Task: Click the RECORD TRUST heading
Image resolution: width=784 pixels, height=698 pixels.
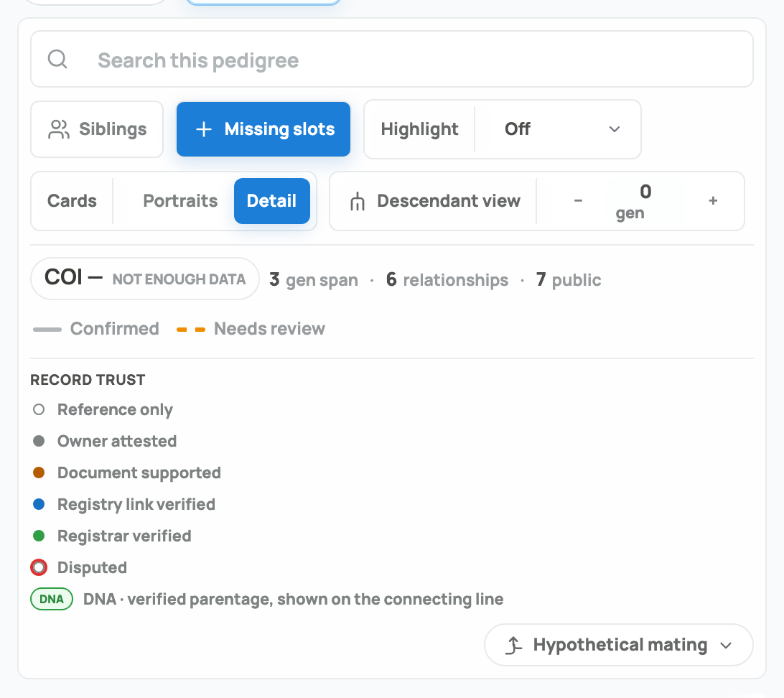Action: click(88, 380)
